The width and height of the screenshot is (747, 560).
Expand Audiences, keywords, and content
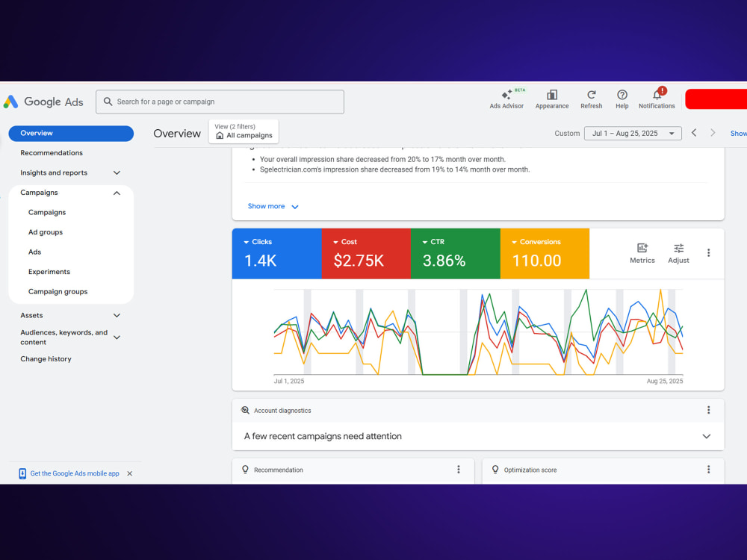click(117, 337)
